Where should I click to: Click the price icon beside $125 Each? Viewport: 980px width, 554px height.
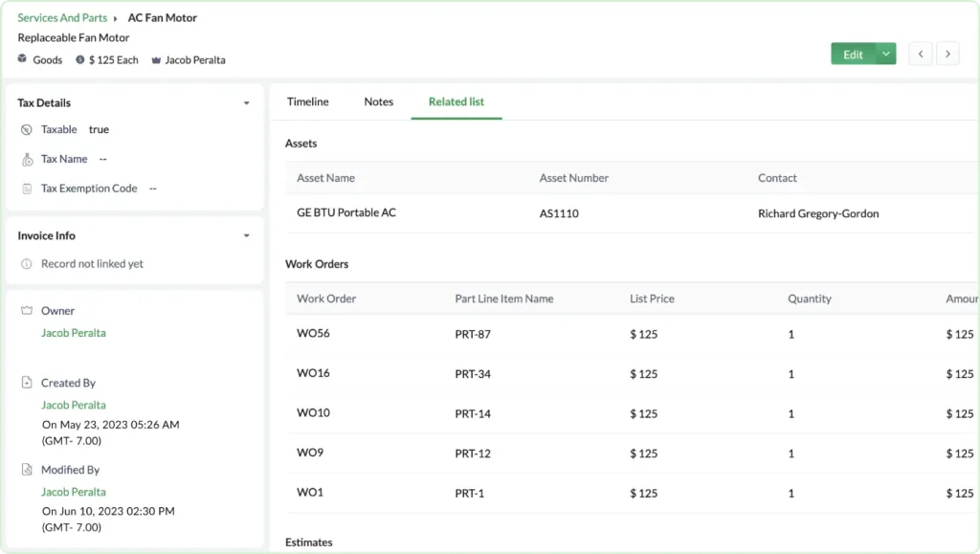80,59
